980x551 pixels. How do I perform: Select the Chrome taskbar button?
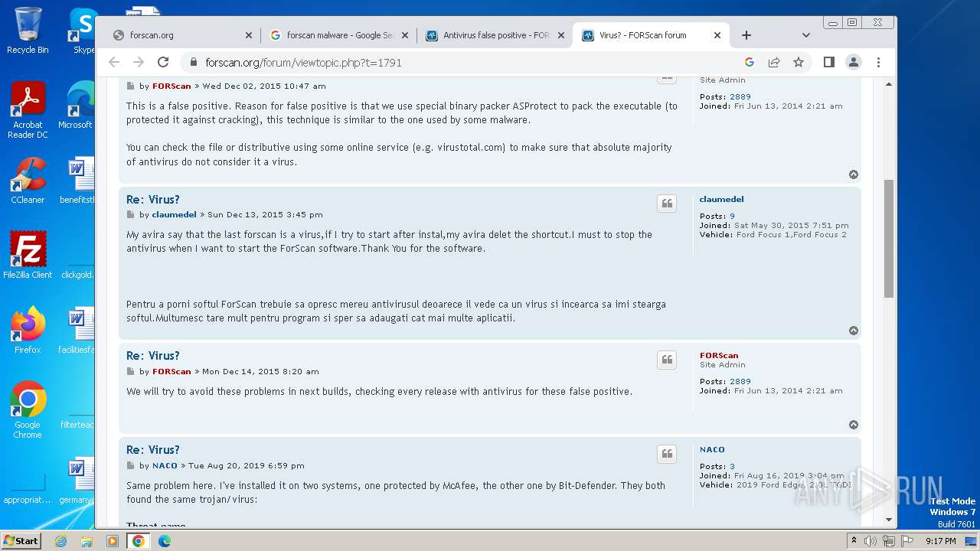(x=139, y=541)
